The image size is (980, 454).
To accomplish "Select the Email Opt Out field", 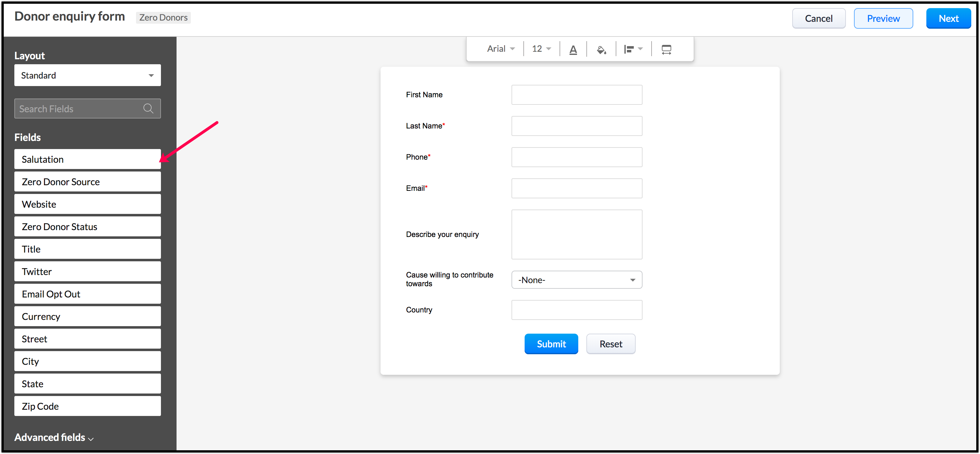I will [88, 294].
